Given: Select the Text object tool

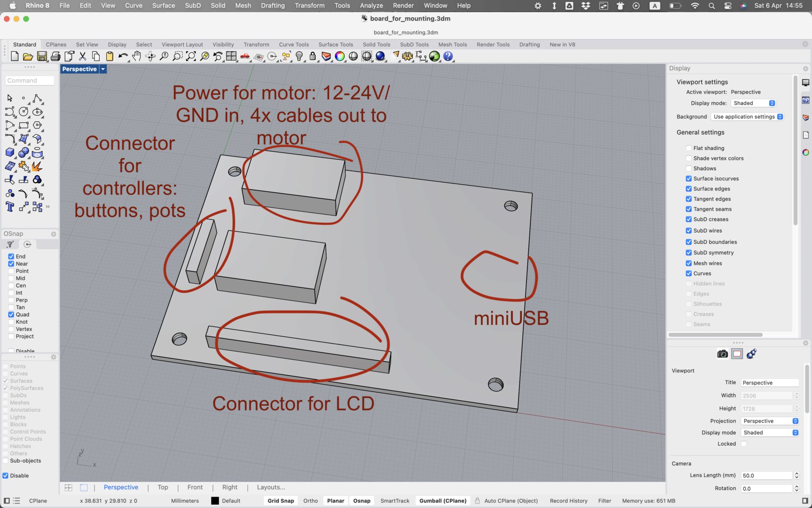Looking at the screenshot, I should pyautogui.click(x=10, y=207).
